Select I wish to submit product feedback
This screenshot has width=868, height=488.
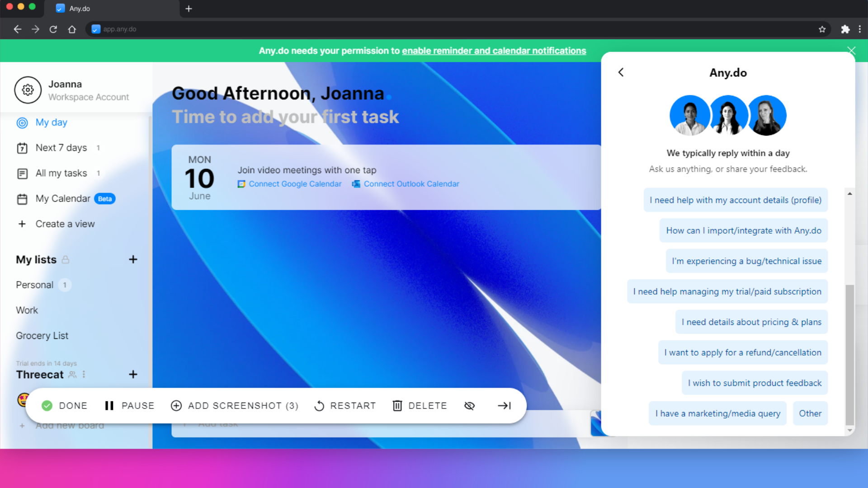755,383
